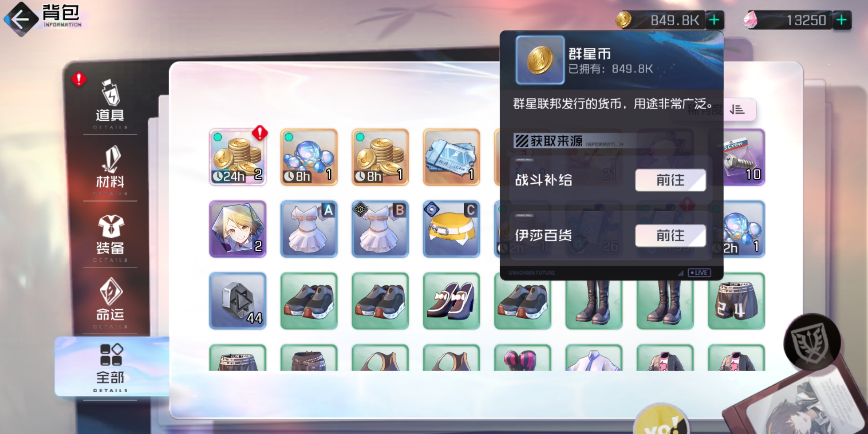
Task: Click 前往 next to 伊莎百货
Action: pyautogui.click(x=670, y=235)
